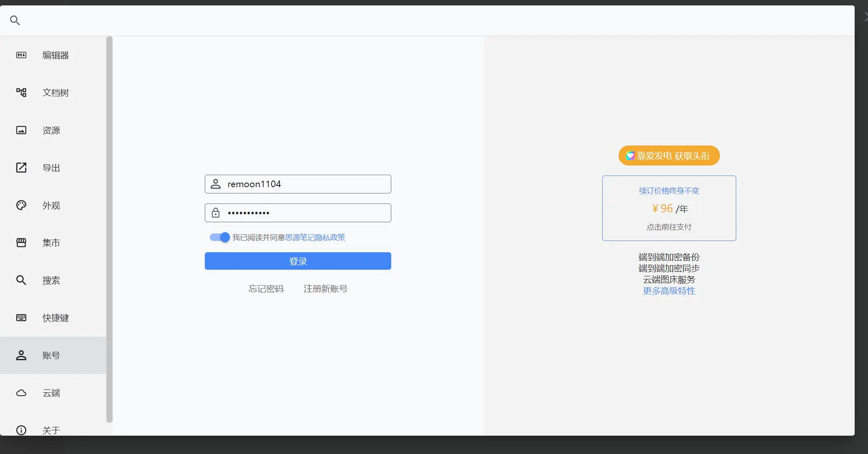Click the 忘记密码 forgot password link
This screenshot has height=454, width=868.
266,288
